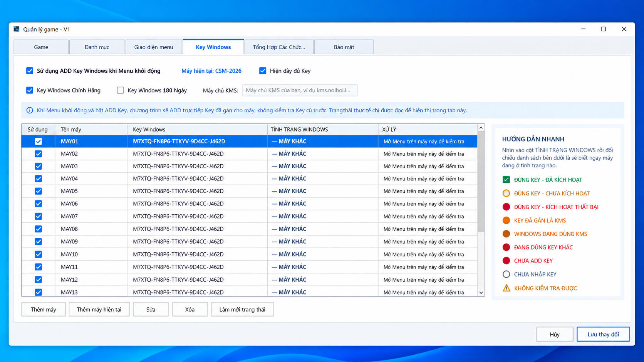The image size is (644, 362).
Task: Click the info icon in the blue notice bar
Action: pos(30,110)
